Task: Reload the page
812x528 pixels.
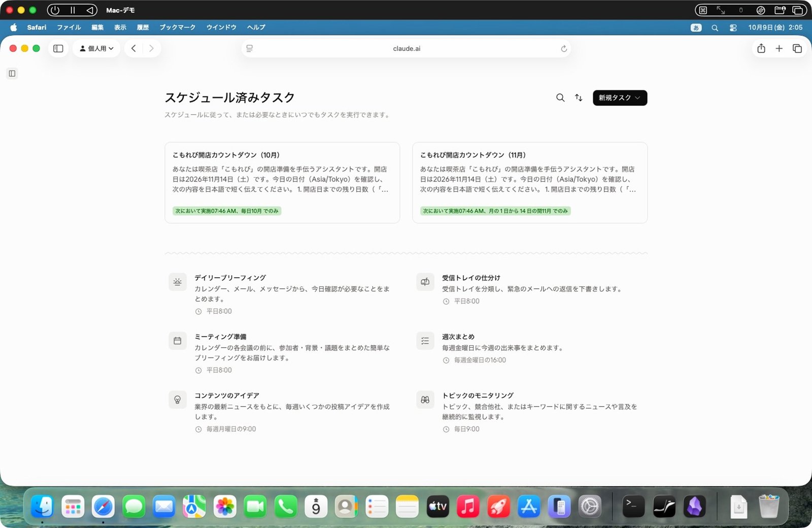Action: coord(563,49)
